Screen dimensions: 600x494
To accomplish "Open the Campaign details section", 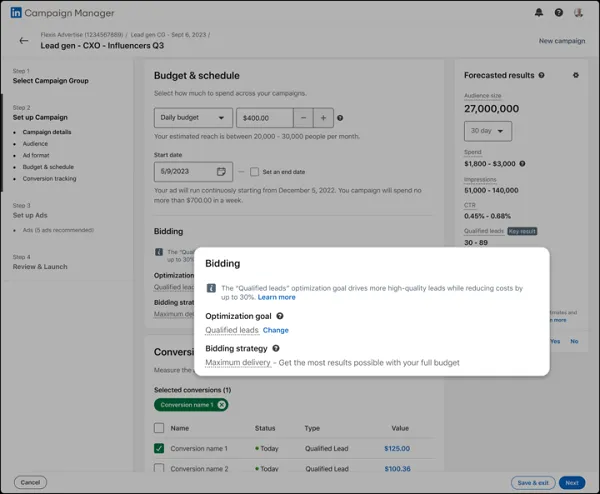I will tap(47, 132).
